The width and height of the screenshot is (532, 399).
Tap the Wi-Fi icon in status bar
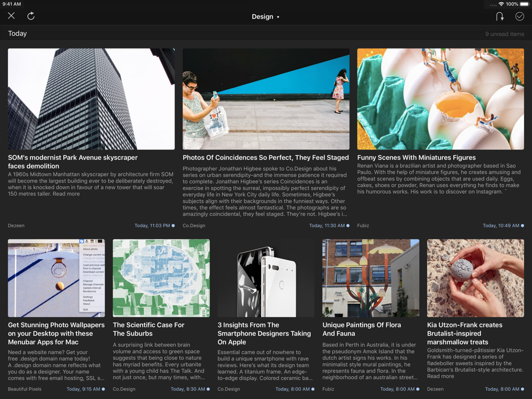click(x=501, y=4)
